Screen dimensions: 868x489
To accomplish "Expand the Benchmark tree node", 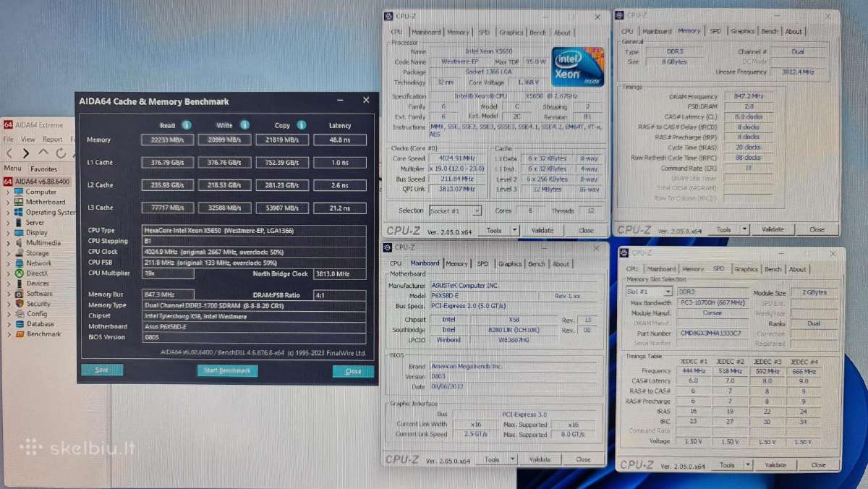I will pos(8,334).
